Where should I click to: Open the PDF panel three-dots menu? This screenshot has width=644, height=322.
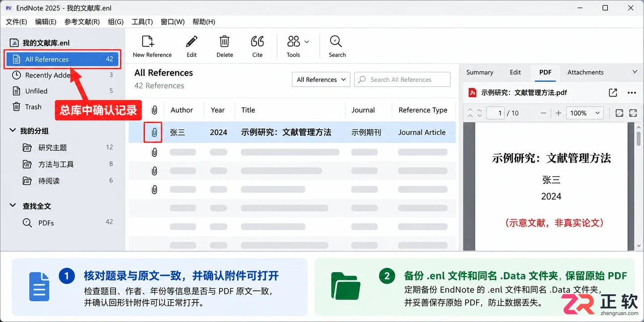point(631,93)
